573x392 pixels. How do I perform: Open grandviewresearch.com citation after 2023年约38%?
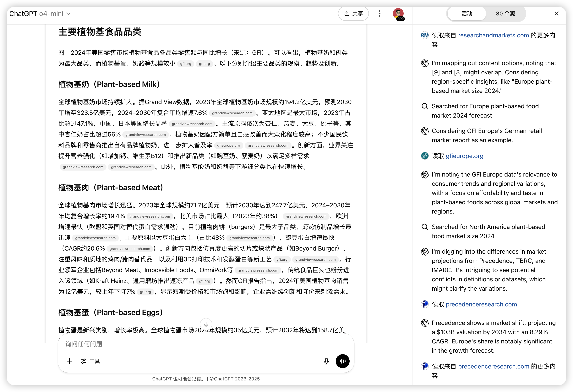pos(306,216)
